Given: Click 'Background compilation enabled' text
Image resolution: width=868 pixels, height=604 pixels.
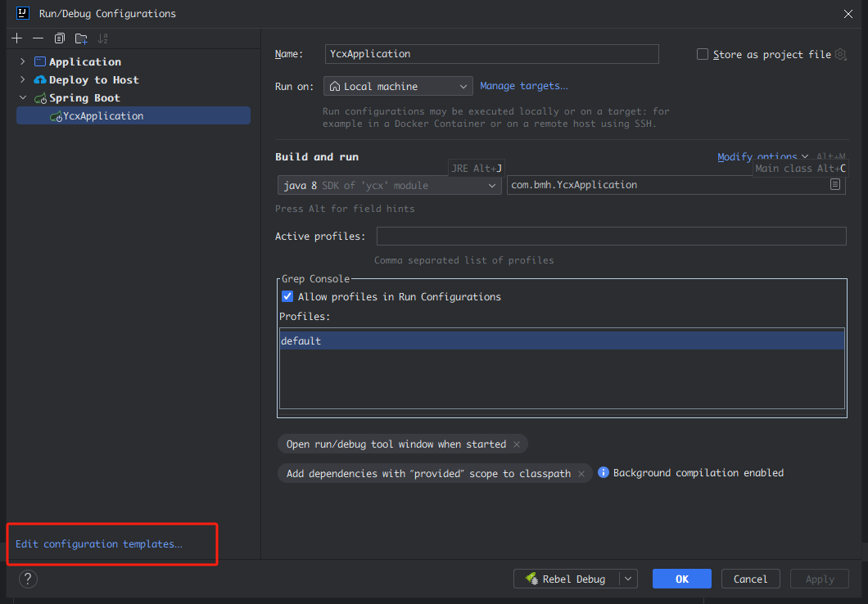Looking at the screenshot, I should [x=698, y=473].
